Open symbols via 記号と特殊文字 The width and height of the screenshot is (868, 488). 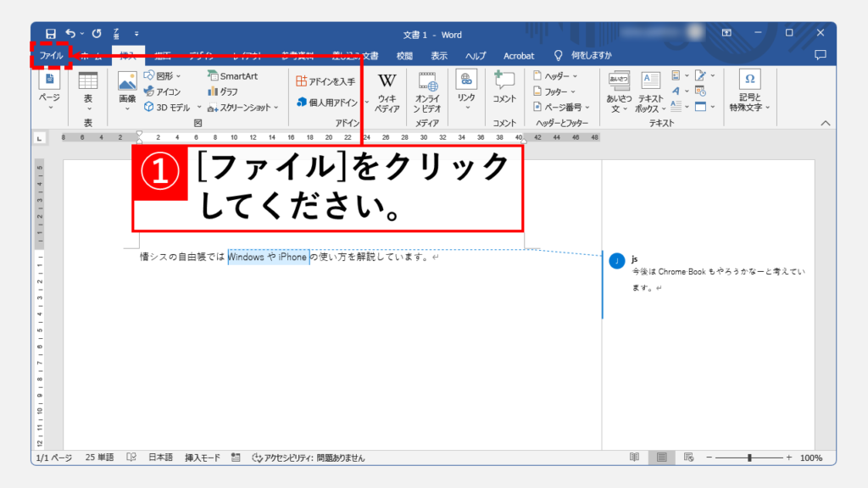click(x=749, y=90)
